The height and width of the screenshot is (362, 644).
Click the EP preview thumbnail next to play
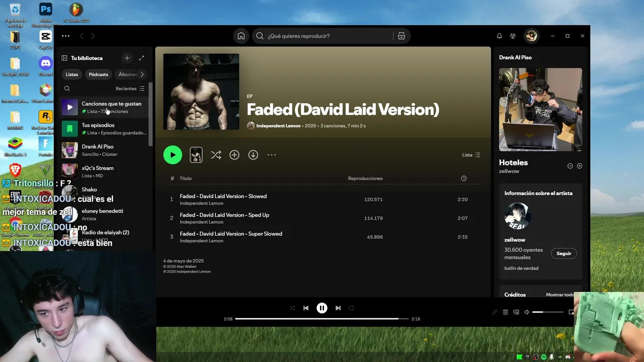tap(196, 155)
